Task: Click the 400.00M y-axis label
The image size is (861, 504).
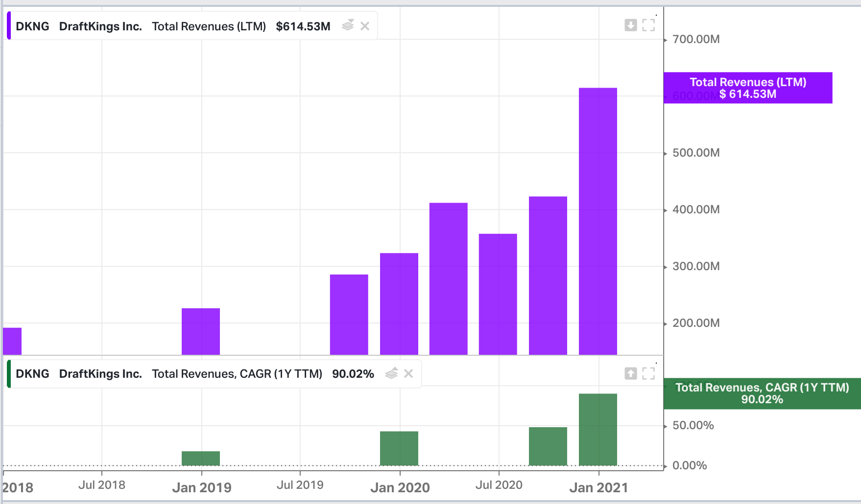Action: pos(696,209)
